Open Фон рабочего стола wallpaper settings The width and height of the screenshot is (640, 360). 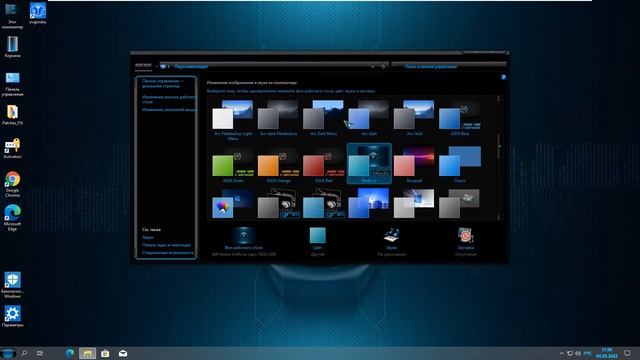pos(243,241)
